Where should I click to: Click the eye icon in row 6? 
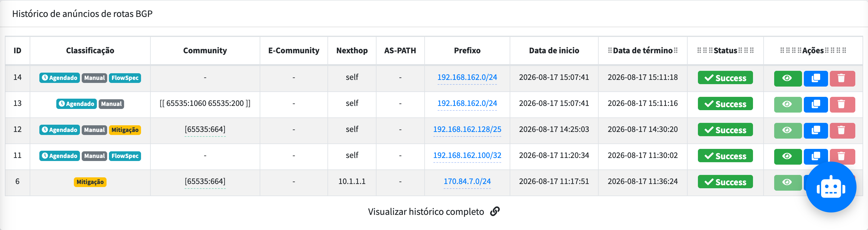pos(787,182)
